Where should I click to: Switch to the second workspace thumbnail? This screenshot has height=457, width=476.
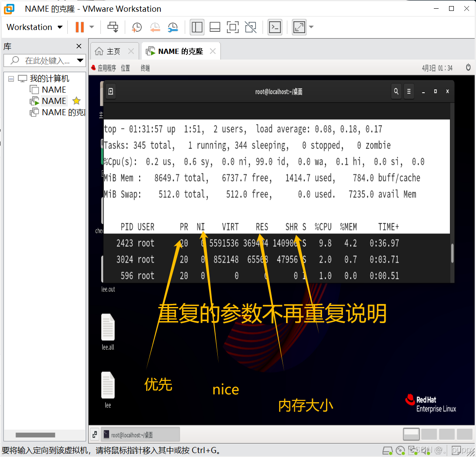(x=429, y=434)
